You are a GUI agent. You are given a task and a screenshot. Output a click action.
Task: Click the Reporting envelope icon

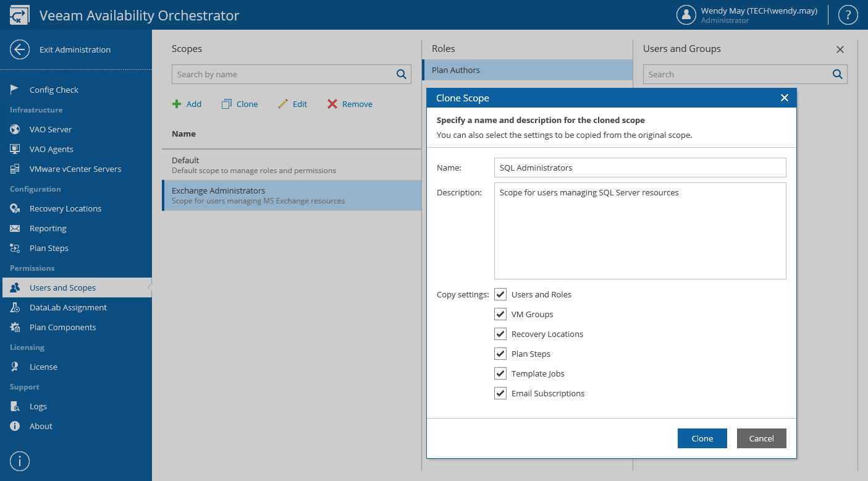(15, 228)
